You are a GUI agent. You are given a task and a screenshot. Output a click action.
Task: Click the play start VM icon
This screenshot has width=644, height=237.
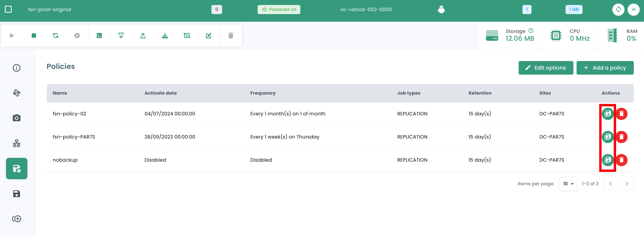tap(12, 36)
